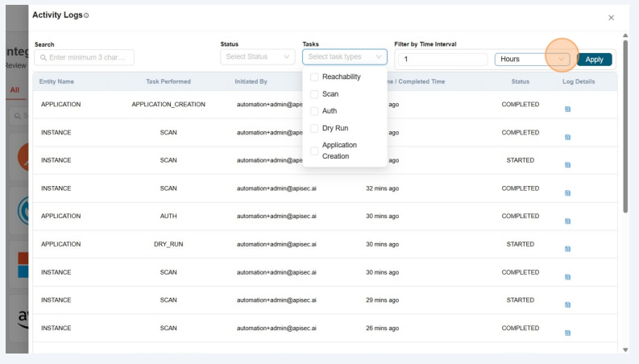Open log details for 26 mins ago scan
This screenshot has width=639, height=364.
pyautogui.click(x=567, y=333)
